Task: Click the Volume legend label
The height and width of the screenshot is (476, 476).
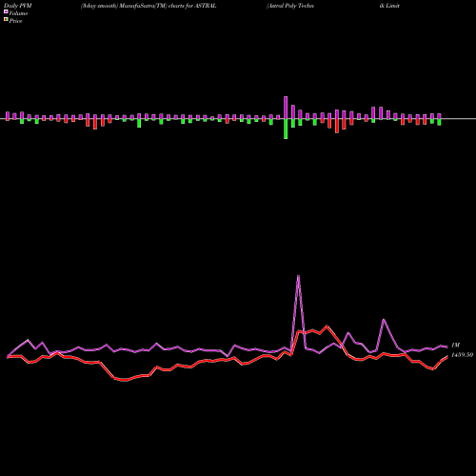Action: (18, 13)
